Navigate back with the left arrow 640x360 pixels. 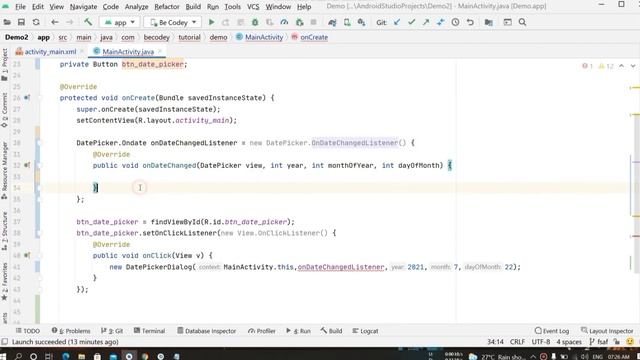(x=55, y=22)
